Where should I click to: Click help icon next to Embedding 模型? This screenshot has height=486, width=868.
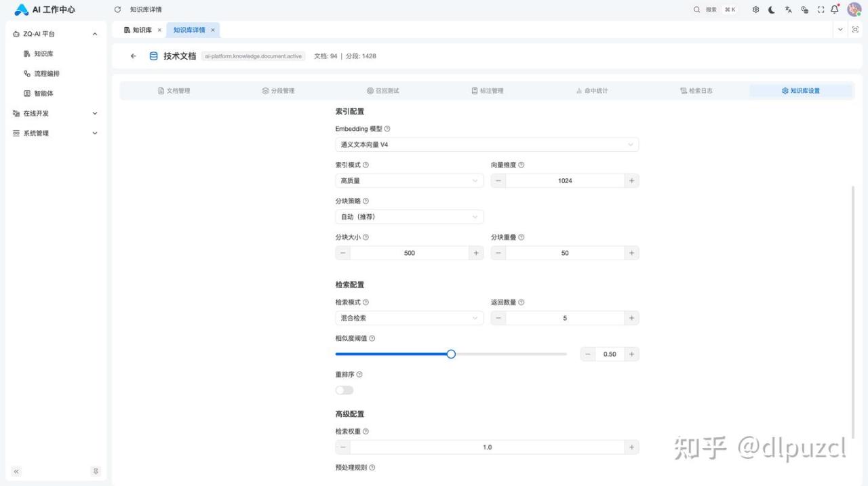pyautogui.click(x=387, y=129)
